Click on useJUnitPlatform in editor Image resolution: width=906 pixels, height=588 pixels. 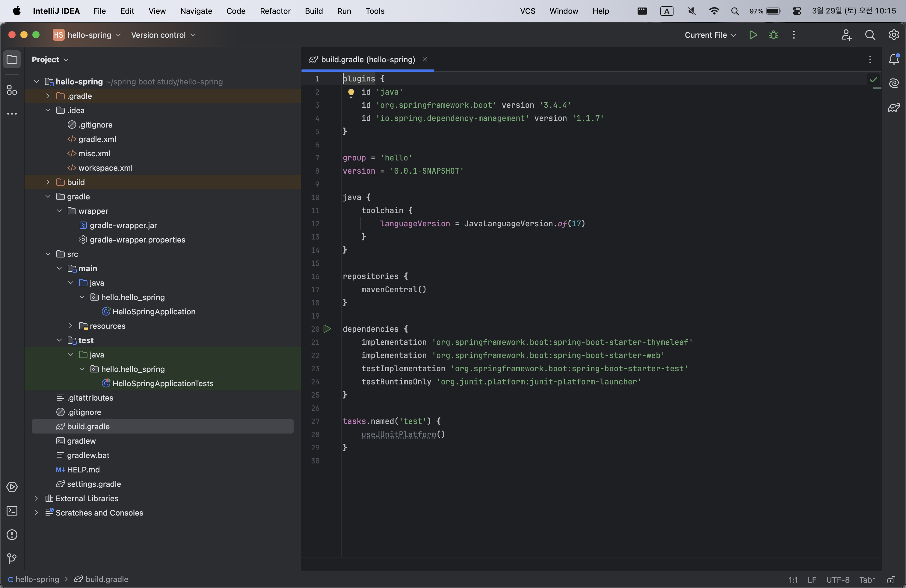[x=398, y=434]
